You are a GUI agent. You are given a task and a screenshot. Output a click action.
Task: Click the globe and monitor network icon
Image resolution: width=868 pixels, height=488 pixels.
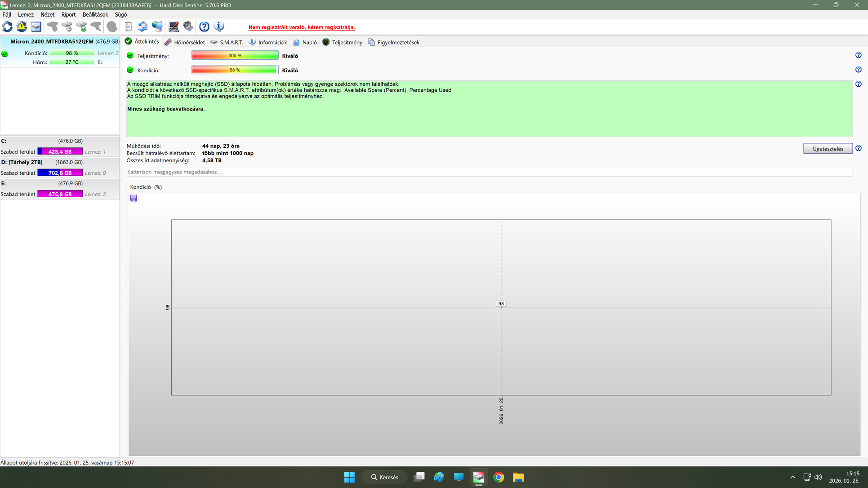tap(157, 27)
